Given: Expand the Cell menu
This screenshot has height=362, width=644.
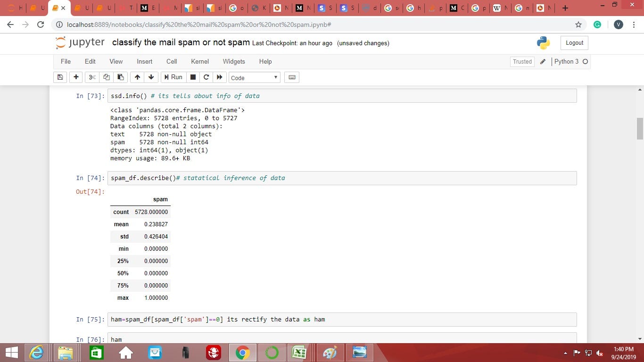Looking at the screenshot, I should pyautogui.click(x=171, y=61).
